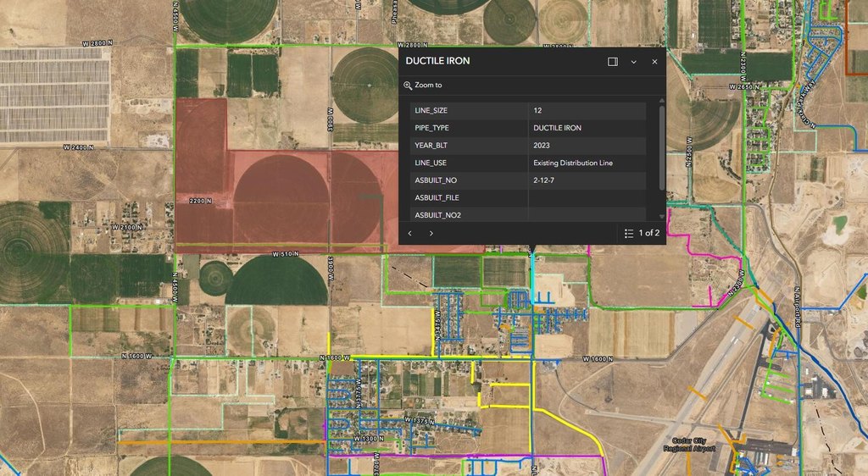Click the W 2400 N road label
Image resolution: width=868 pixels, height=476 pixels.
(x=78, y=147)
